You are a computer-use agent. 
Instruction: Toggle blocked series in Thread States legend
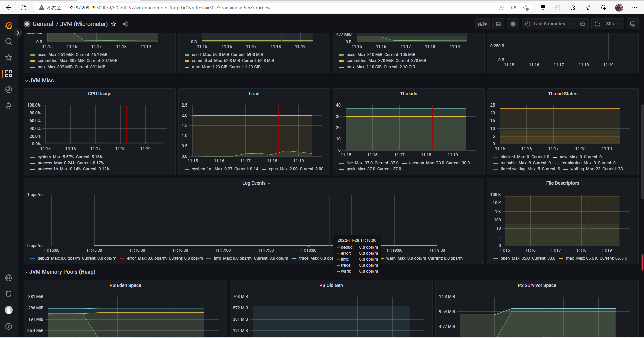(508, 157)
